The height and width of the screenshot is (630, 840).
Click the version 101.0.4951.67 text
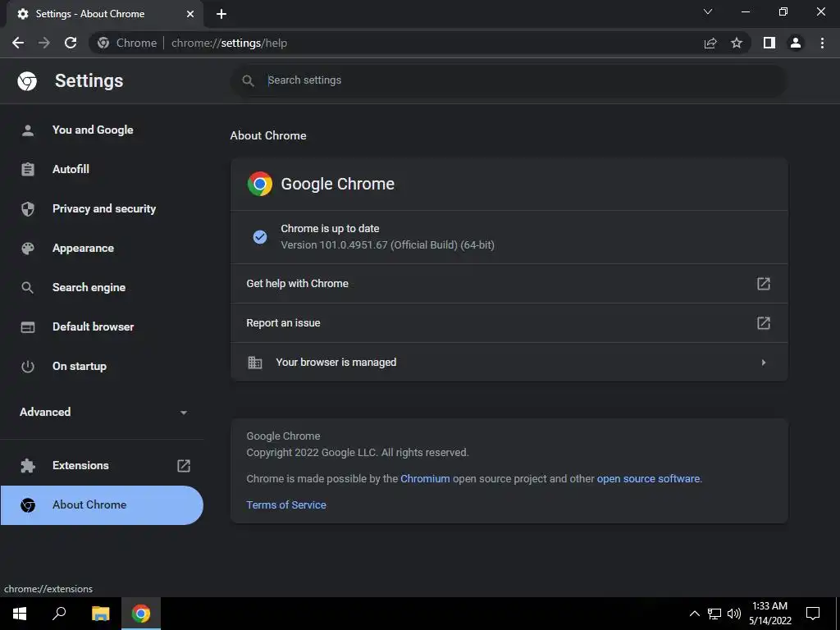[x=387, y=244]
